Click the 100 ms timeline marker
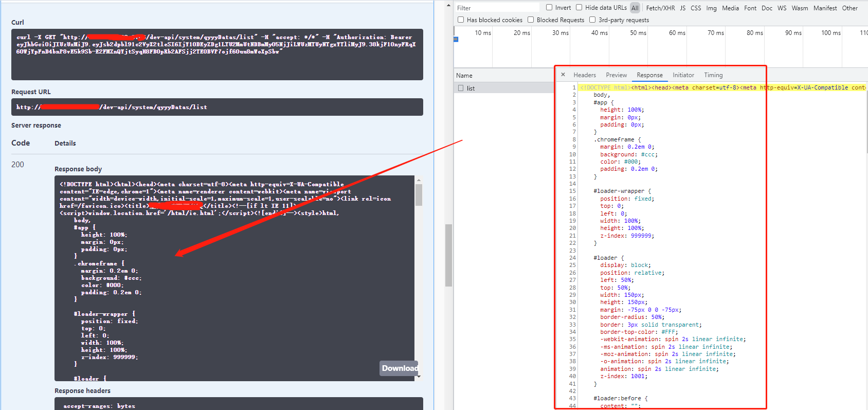 coord(831,33)
